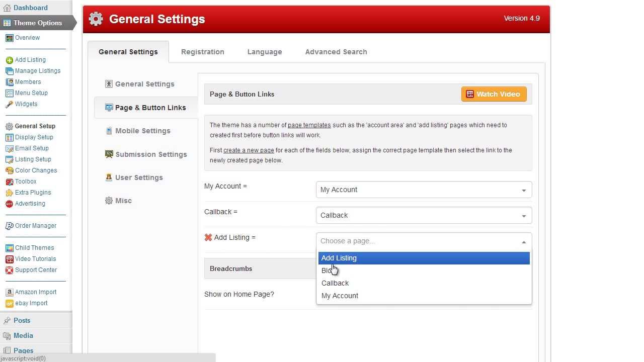Collapse the Add Listing 'Choose a page' dropdown
Screen dimensions: 644x362
(424, 241)
